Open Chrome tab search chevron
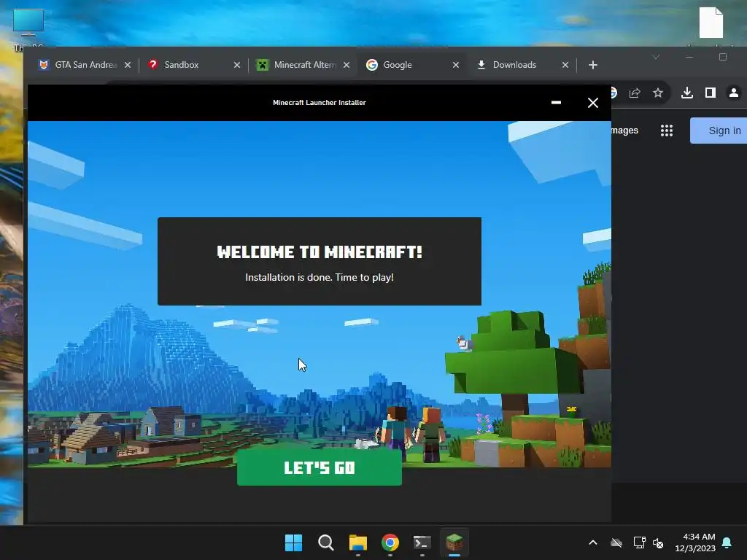The height and width of the screenshot is (560, 747). click(656, 57)
